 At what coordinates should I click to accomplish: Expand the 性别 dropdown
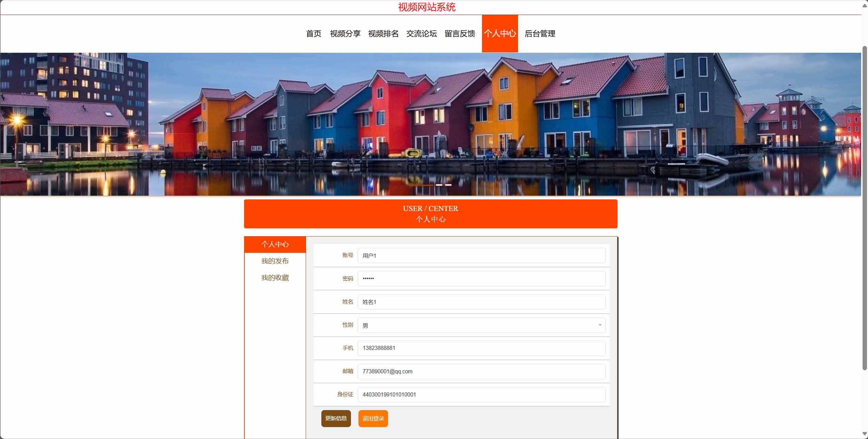(482, 325)
